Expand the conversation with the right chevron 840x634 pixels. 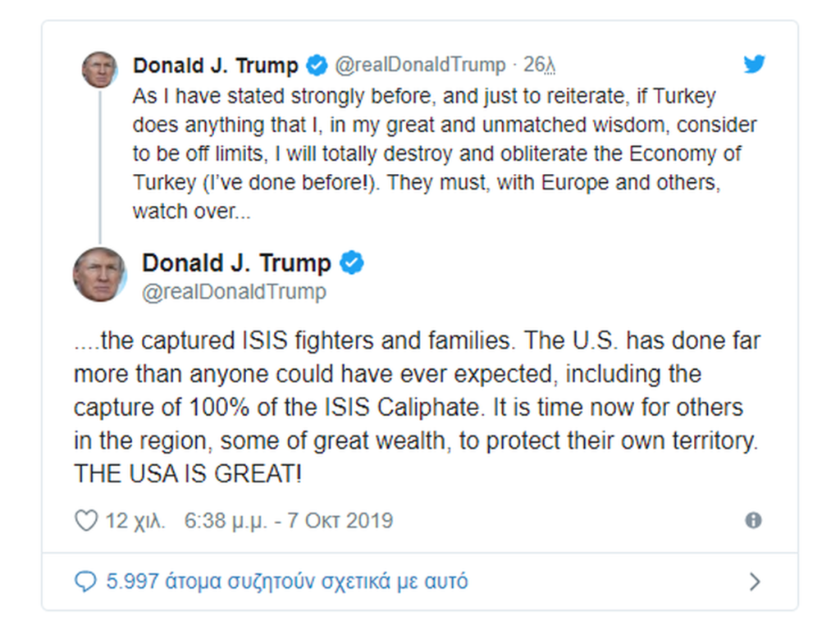tap(755, 582)
